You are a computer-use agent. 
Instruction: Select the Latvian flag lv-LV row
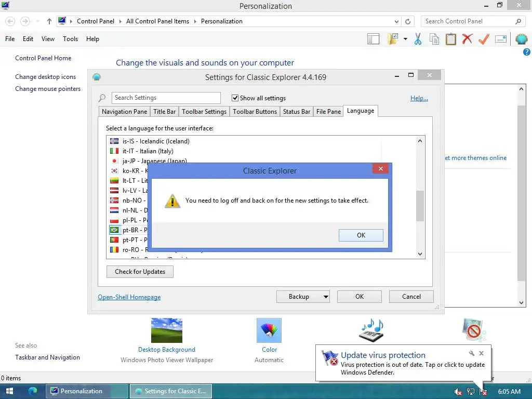(129, 190)
